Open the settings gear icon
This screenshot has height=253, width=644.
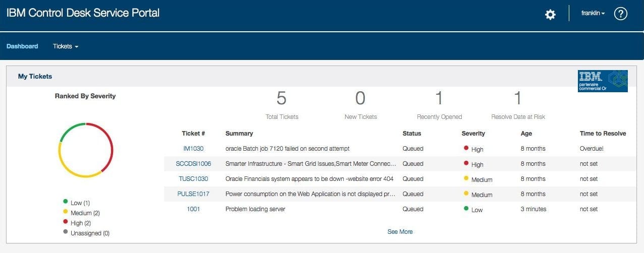(550, 15)
